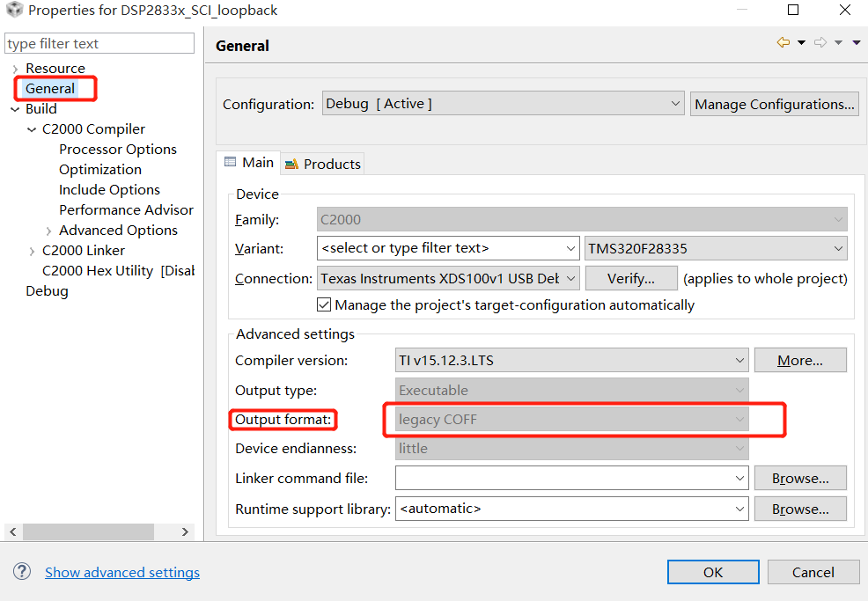868x601 pixels.
Task: Click the disabled Output type Executable field
Action: (572, 390)
